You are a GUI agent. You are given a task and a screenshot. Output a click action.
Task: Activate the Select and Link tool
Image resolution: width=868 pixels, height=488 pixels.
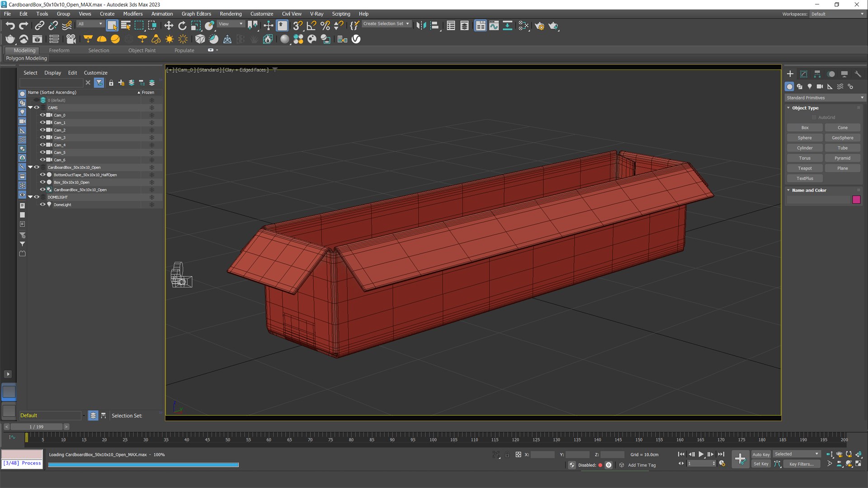(x=39, y=26)
